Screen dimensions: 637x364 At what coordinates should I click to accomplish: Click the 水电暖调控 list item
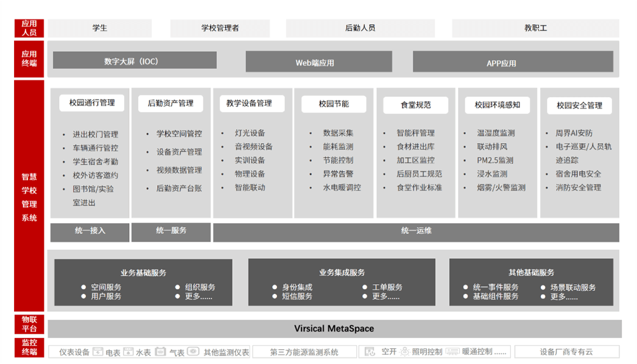click(x=342, y=187)
